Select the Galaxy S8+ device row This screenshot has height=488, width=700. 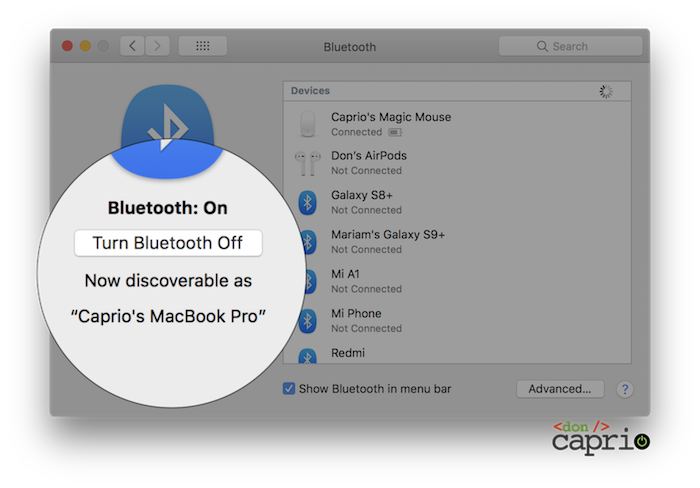coord(457,202)
